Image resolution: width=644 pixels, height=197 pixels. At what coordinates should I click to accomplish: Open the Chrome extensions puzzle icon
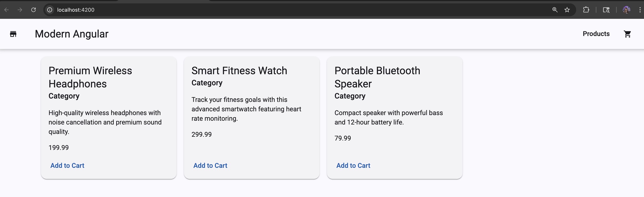tap(586, 10)
